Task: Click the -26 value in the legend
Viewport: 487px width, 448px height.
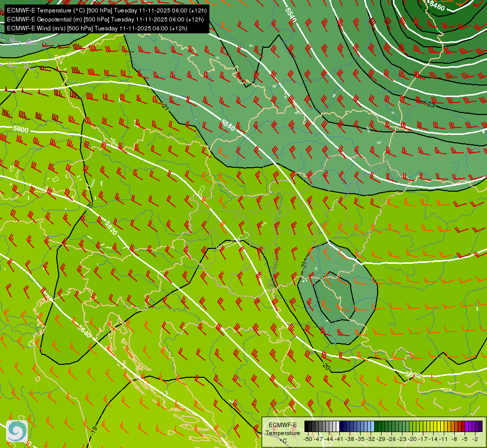Action: coord(391,439)
